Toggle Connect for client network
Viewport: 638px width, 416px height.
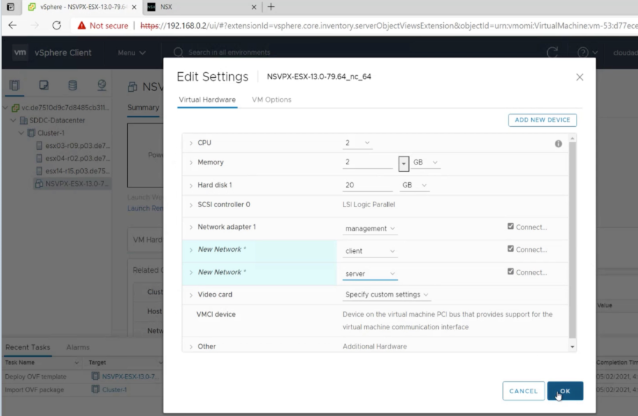(x=511, y=249)
